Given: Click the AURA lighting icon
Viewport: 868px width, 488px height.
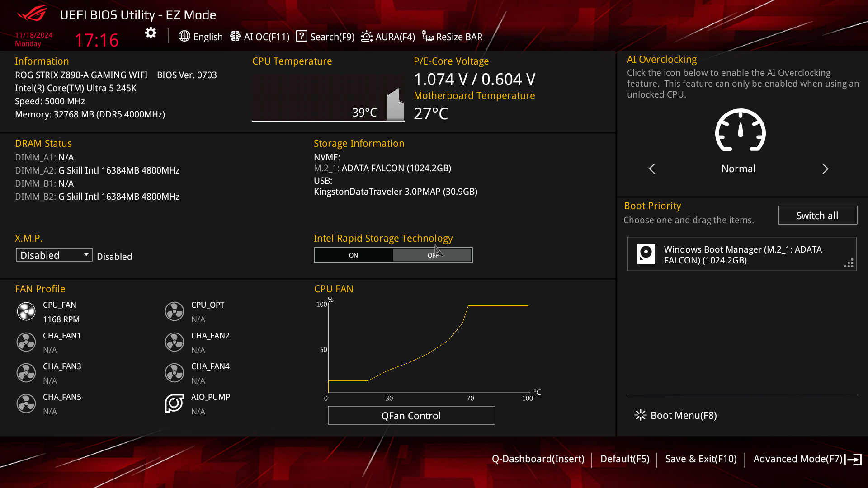Looking at the screenshot, I should (x=367, y=36).
